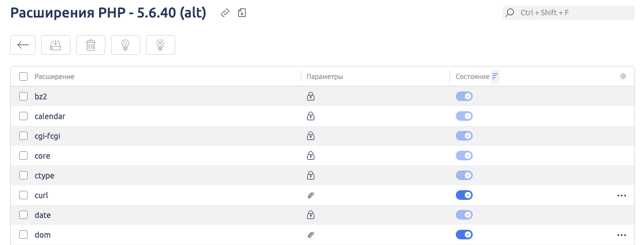Click the disable crossed-lightbulb toolbar icon

point(161,46)
